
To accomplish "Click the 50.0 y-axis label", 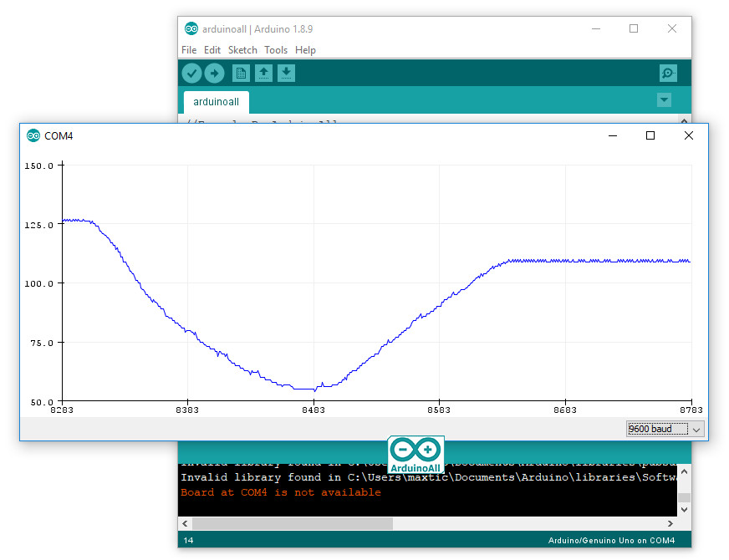I will tap(42, 402).
